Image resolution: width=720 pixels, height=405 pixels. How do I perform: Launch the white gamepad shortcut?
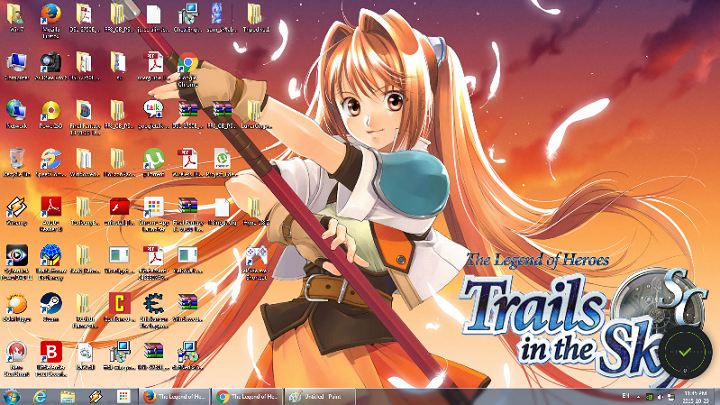click(x=256, y=262)
